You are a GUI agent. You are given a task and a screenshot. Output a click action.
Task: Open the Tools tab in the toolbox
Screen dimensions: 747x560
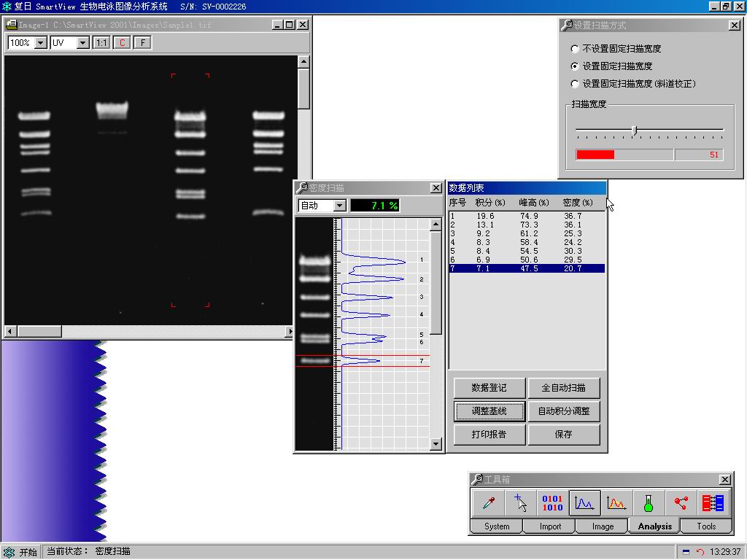[706, 526]
